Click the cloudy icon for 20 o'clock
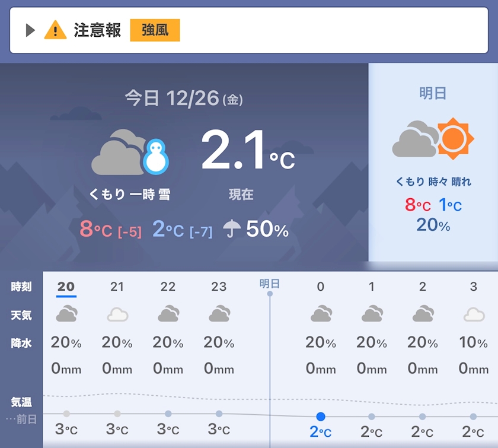498x448 pixels. point(66,314)
